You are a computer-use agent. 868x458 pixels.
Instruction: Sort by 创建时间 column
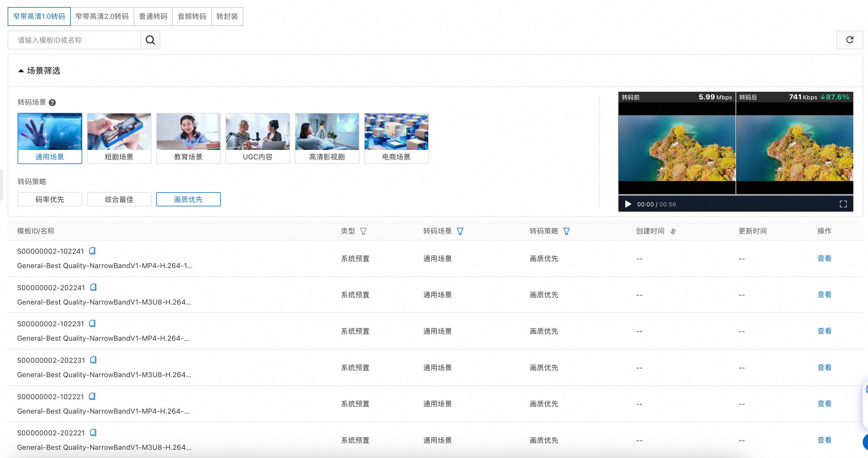(x=673, y=231)
